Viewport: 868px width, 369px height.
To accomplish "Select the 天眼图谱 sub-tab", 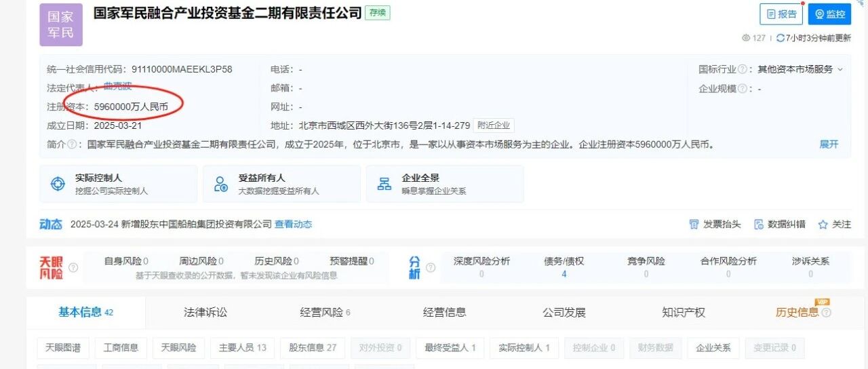I will [63, 348].
